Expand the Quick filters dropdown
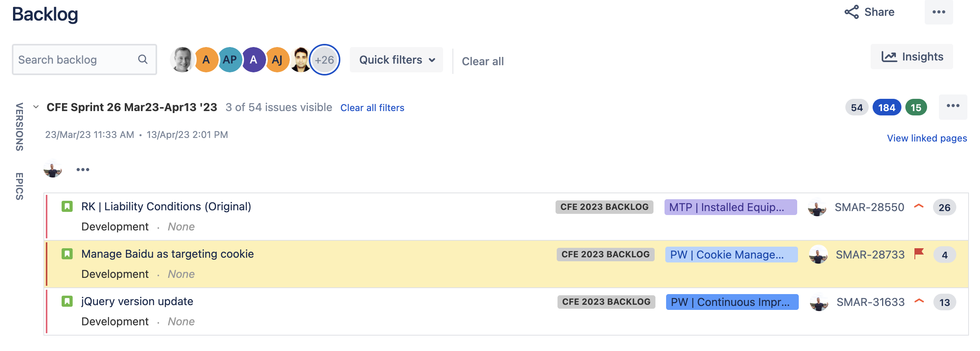 point(396,60)
